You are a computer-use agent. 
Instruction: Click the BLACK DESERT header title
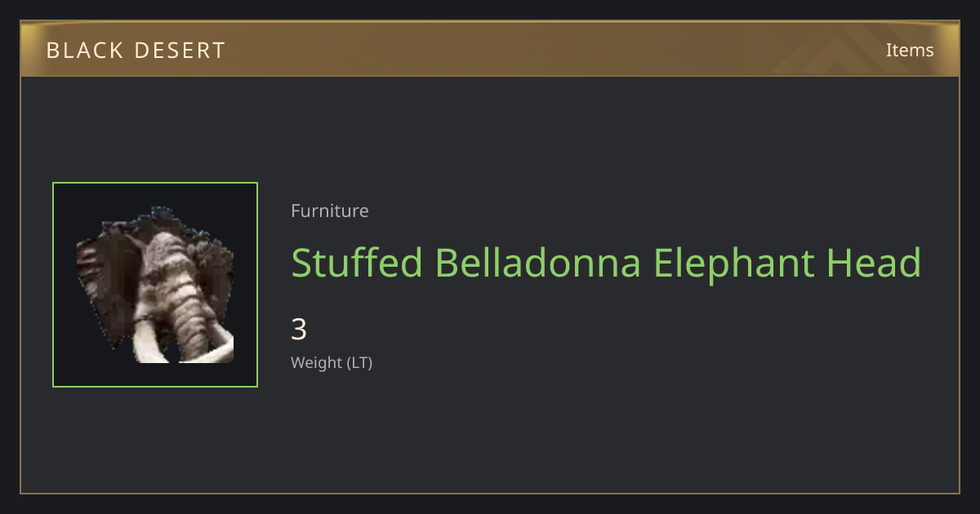pyautogui.click(x=136, y=51)
